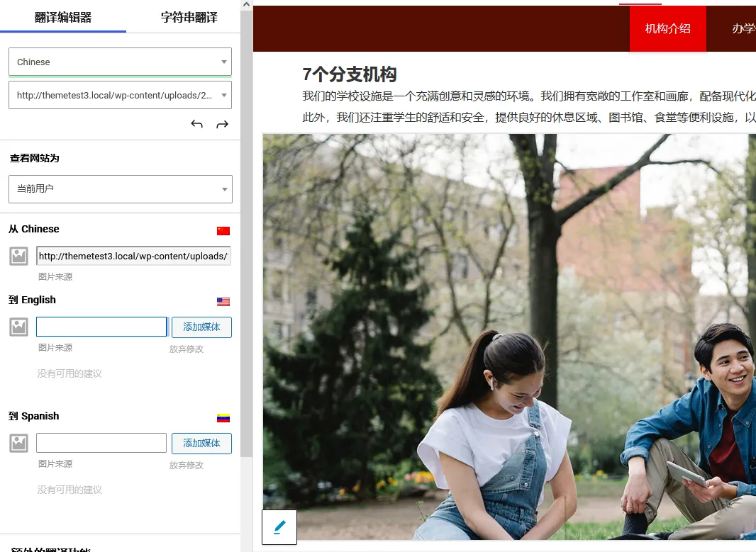Click 添加媒体 button for Spanish
Screen dimensions: 756x552
pos(201,443)
